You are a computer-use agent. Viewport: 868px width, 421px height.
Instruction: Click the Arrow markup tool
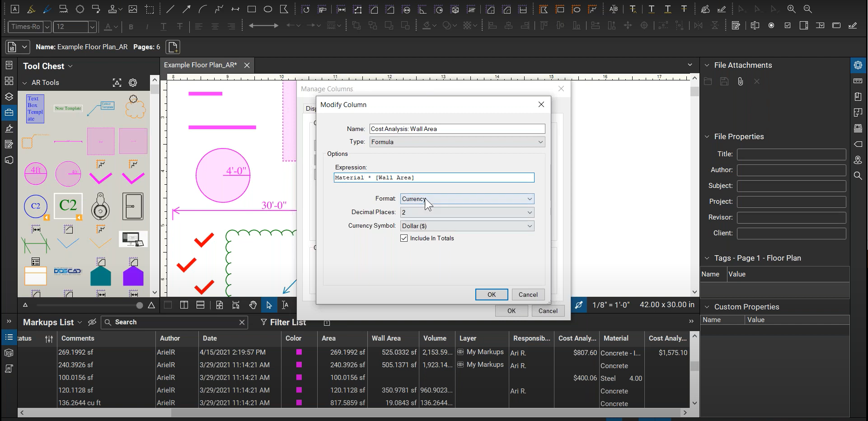click(x=186, y=9)
